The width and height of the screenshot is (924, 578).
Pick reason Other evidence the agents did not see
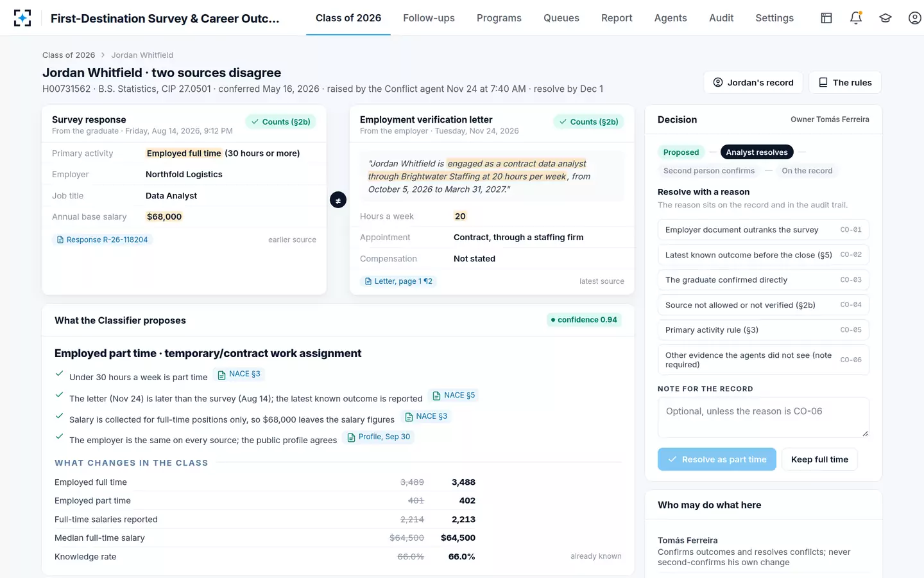(x=764, y=360)
